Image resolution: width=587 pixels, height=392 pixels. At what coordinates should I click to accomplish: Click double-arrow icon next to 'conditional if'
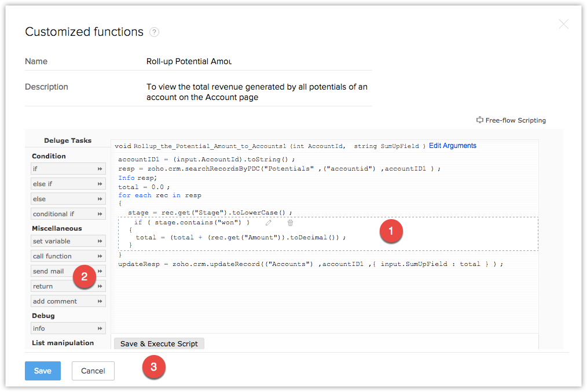pos(100,214)
